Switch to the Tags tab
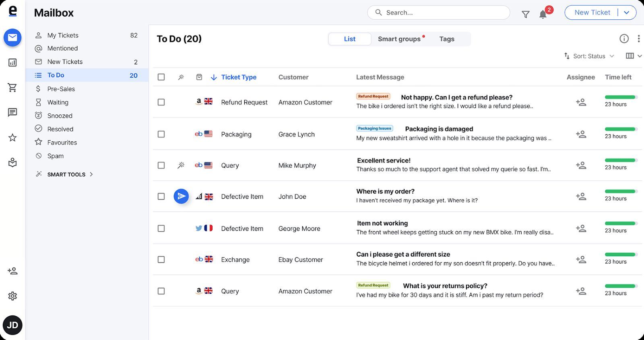 click(x=447, y=39)
